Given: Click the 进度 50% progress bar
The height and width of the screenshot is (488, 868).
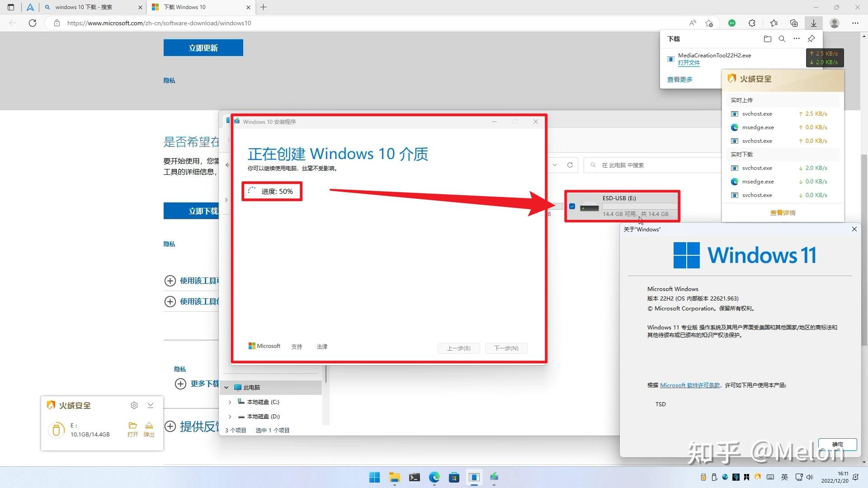Looking at the screenshot, I should tap(272, 191).
